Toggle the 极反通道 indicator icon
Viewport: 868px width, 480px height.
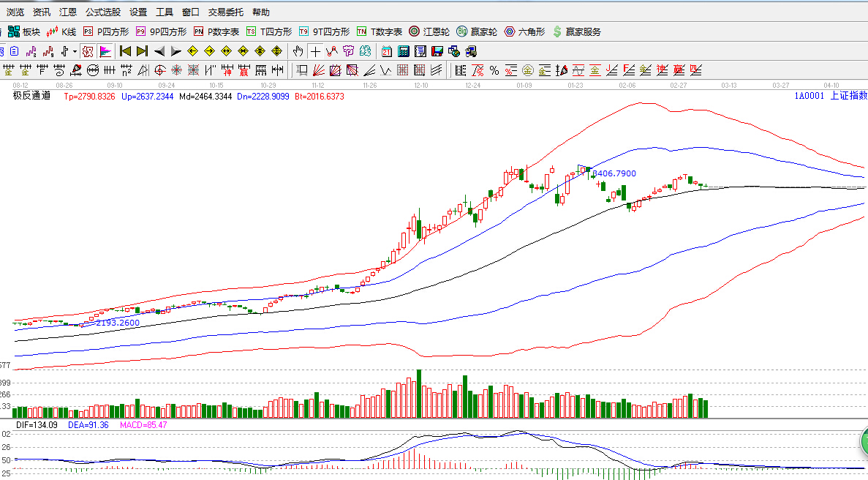(88, 51)
